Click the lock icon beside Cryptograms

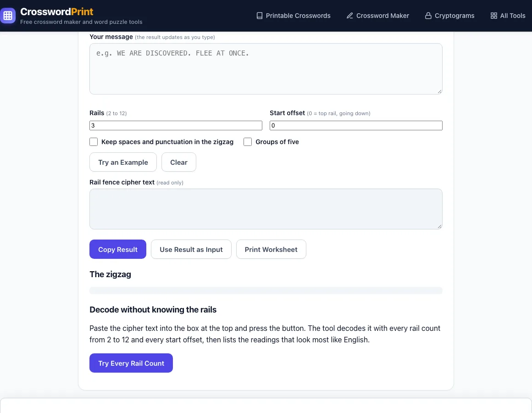click(428, 16)
